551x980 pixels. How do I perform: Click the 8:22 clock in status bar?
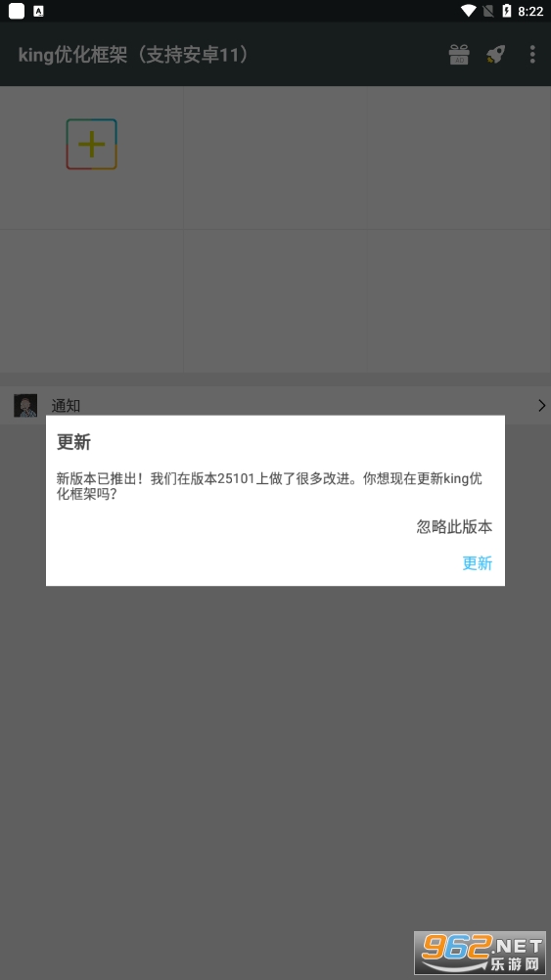pos(530,12)
